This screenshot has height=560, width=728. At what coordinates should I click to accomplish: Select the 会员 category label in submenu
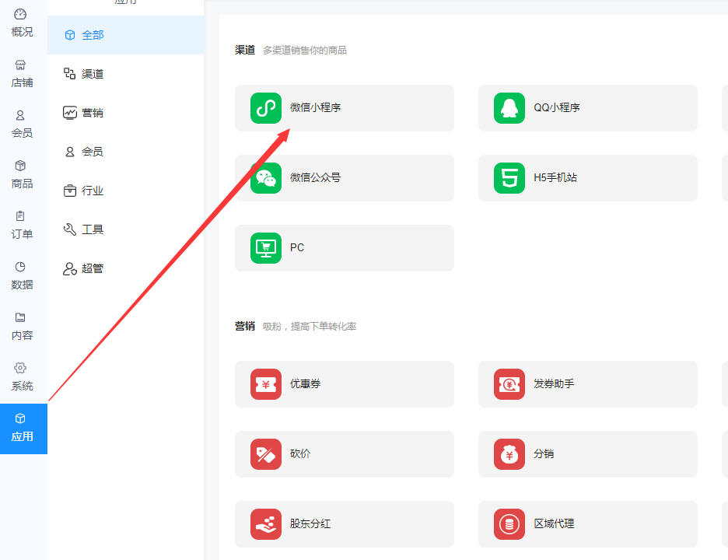click(x=93, y=152)
